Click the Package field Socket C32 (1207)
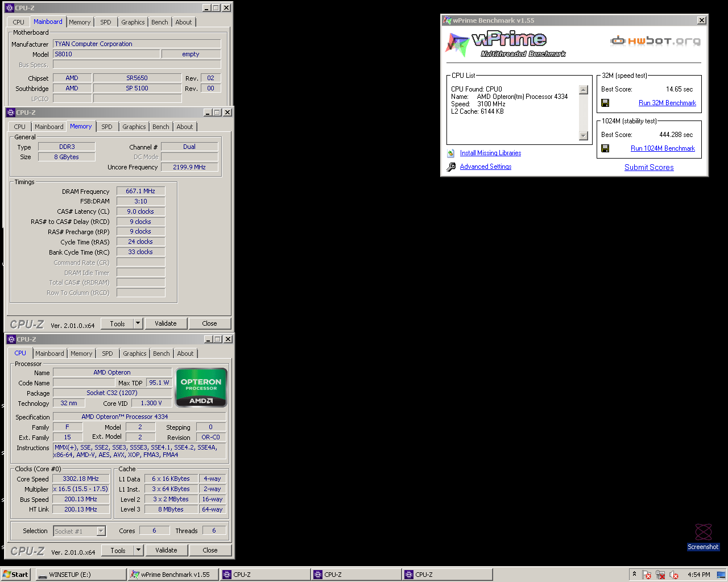 (112, 393)
